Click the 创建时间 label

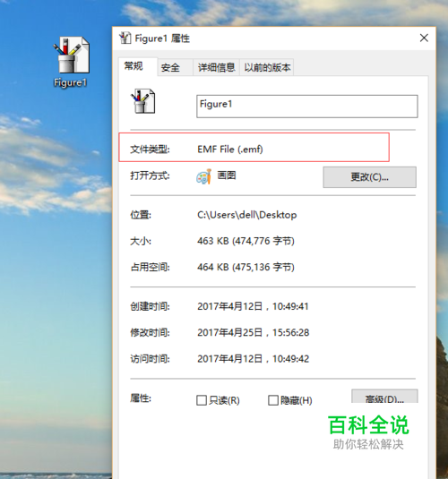[x=150, y=306]
